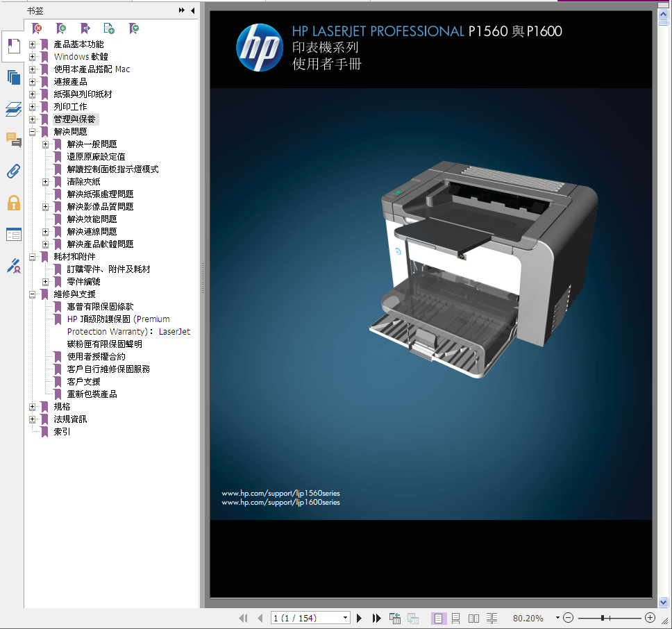This screenshot has height=629, width=672.
Task: Click the zoom out minus button
Action: tap(569, 617)
